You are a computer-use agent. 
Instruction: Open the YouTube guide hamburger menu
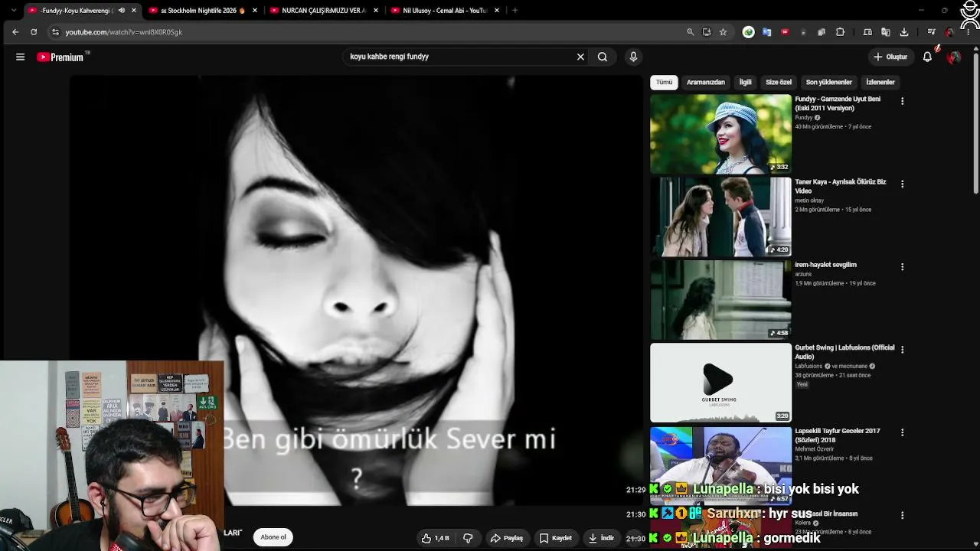21,57
